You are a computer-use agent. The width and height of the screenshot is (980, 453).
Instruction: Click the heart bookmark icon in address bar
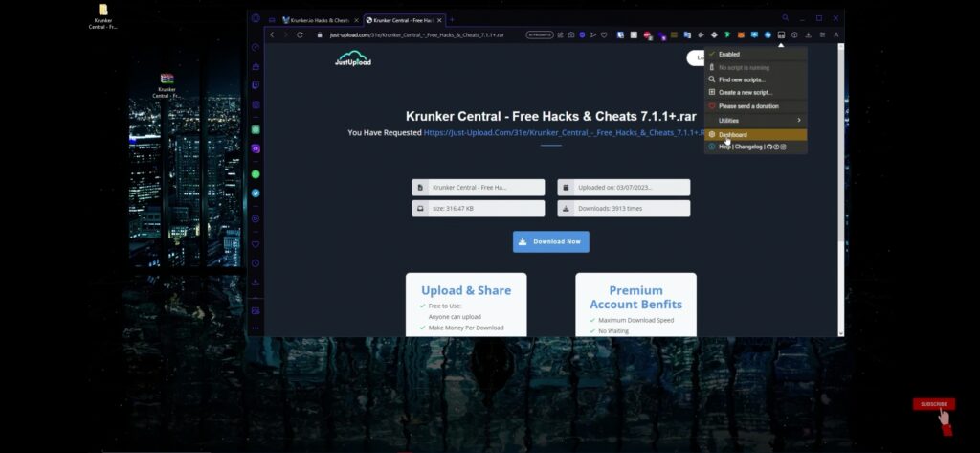coord(604,35)
